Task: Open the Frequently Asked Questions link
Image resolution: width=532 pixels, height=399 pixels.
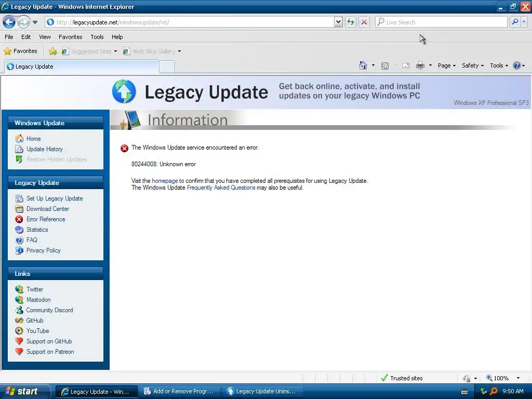Action: (221, 188)
